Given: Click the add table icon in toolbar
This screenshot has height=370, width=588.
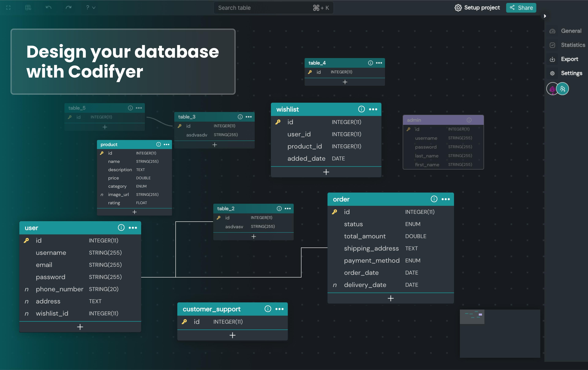Looking at the screenshot, I should point(28,8).
